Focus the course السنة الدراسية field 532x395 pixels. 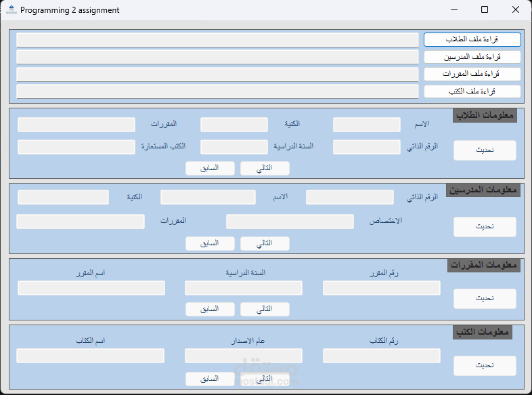point(244,288)
